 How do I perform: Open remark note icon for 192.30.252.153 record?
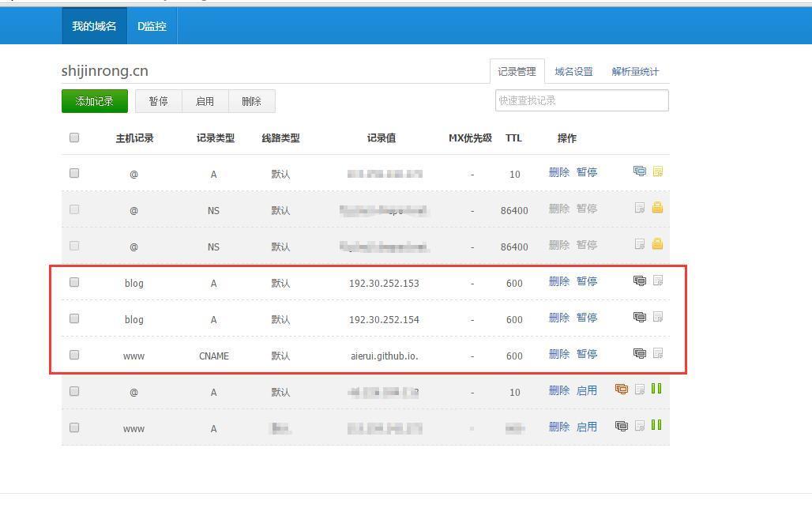point(658,280)
